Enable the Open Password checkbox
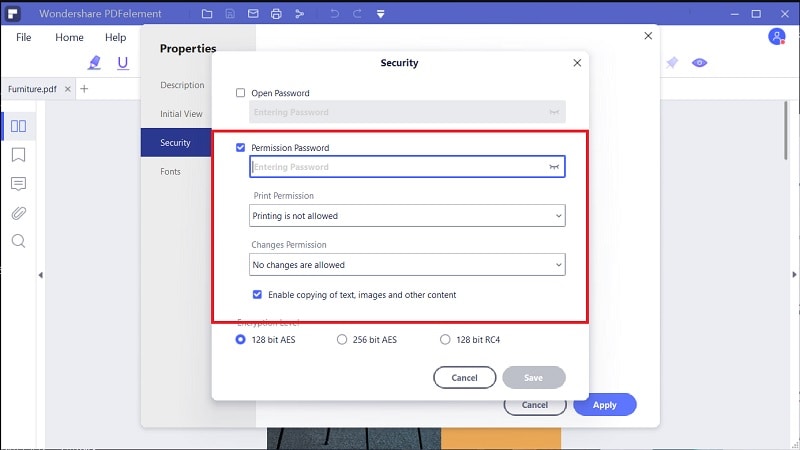Viewport: 800px width, 450px height. click(x=240, y=93)
